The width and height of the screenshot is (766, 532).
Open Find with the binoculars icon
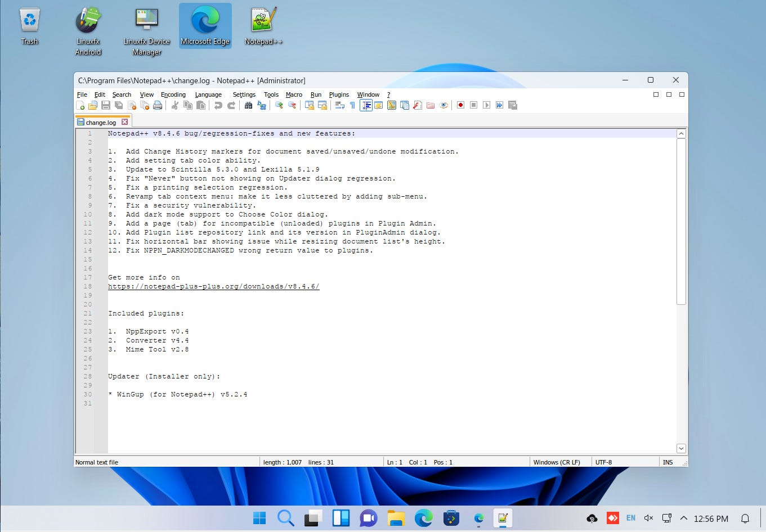pyautogui.click(x=248, y=105)
